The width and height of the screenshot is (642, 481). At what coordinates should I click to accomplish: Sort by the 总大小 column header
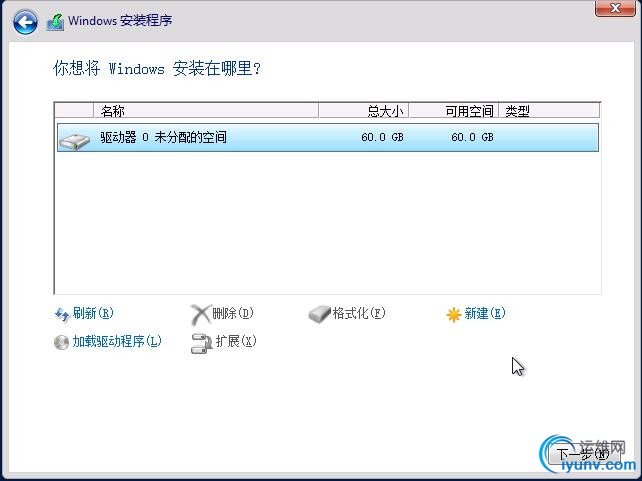pos(364,111)
